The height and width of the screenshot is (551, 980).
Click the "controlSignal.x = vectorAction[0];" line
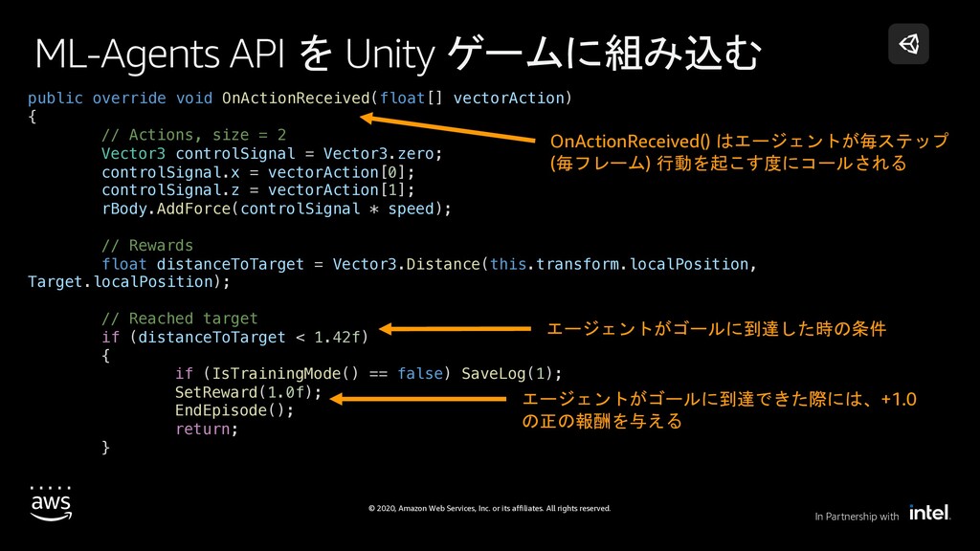tap(258, 172)
